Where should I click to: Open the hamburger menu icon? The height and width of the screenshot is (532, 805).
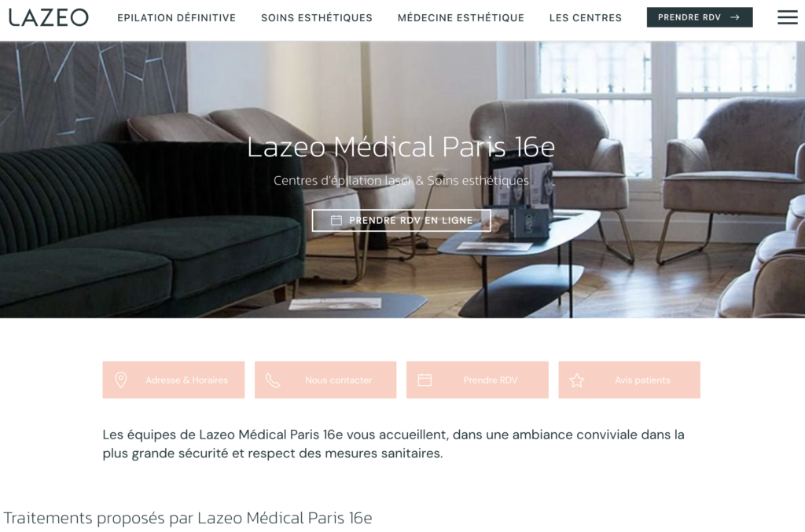click(787, 17)
